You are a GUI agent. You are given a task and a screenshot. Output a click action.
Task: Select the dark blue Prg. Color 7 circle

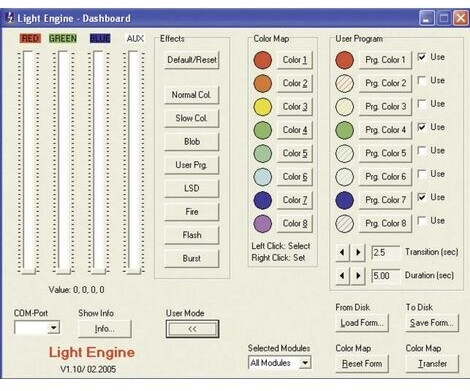pos(344,200)
